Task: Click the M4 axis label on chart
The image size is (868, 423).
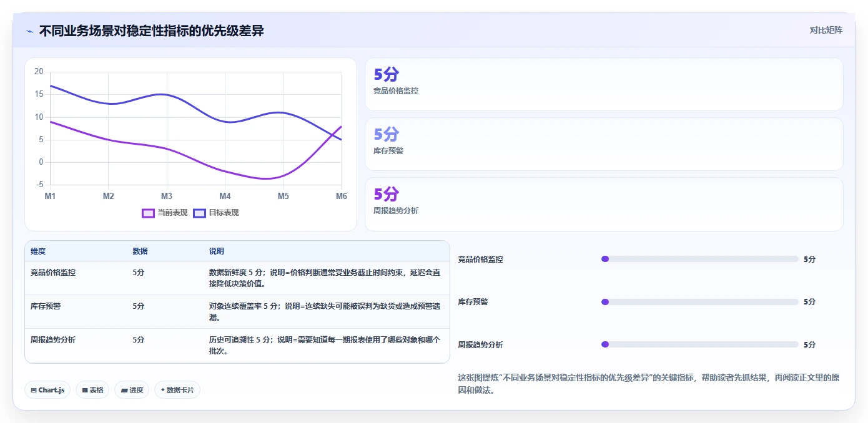Action: [x=225, y=196]
